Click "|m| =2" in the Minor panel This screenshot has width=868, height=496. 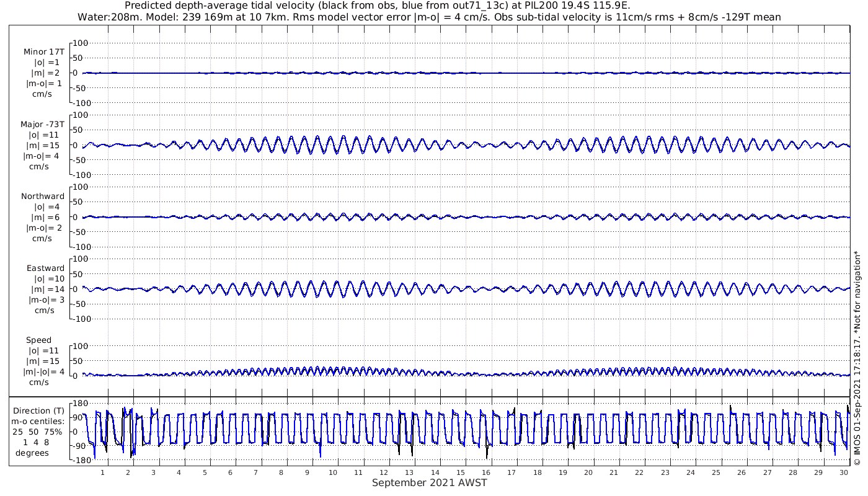click(x=46, y=73)
